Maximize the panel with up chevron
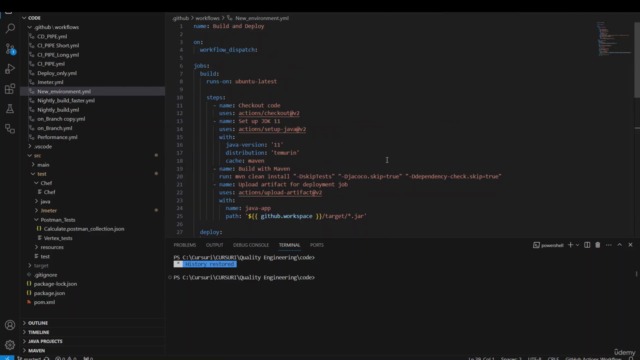The height and width of the screenshot is (360, 640). pyautogui.click(x=620, y=245)
